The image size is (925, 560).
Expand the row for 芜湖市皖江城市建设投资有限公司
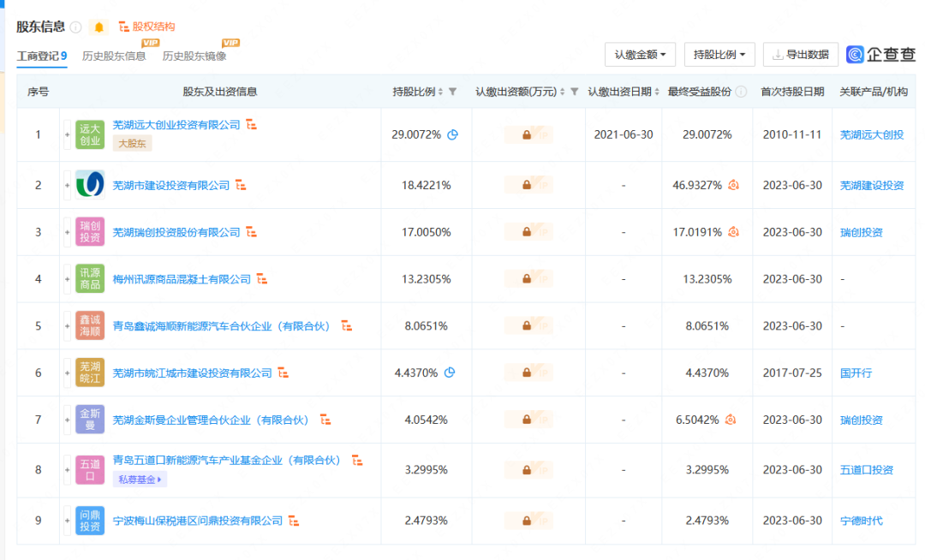click(68, 373)
